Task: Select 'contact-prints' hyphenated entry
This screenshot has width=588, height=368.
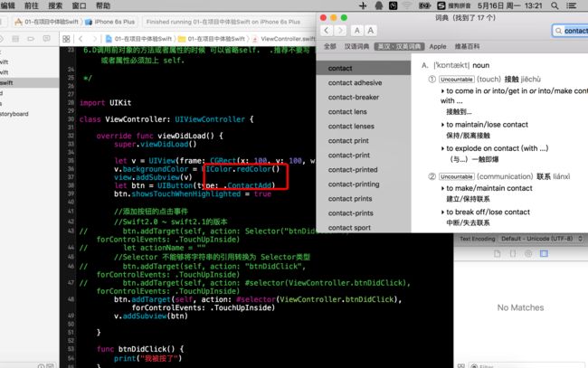Action: click(x=364, y=213)
